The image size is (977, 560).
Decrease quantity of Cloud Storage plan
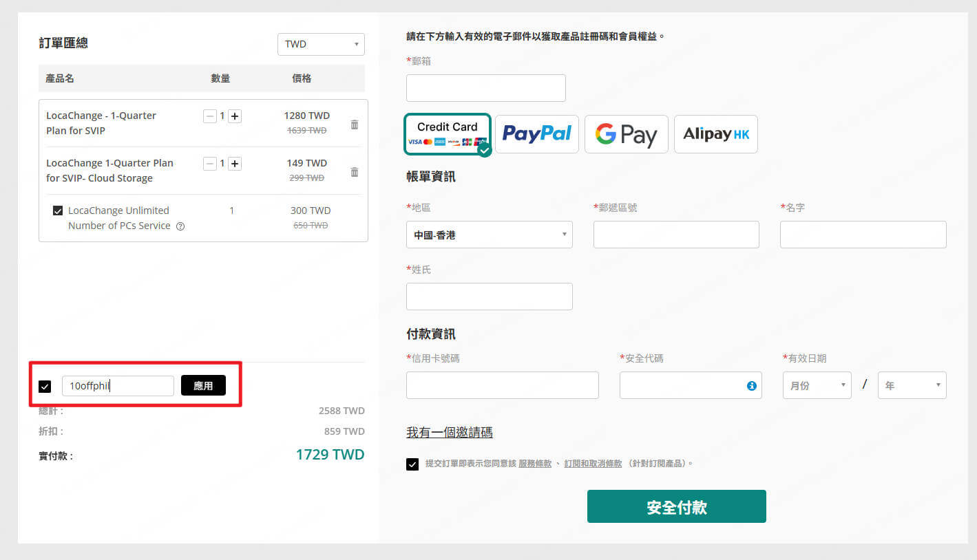tap(209, 164)
